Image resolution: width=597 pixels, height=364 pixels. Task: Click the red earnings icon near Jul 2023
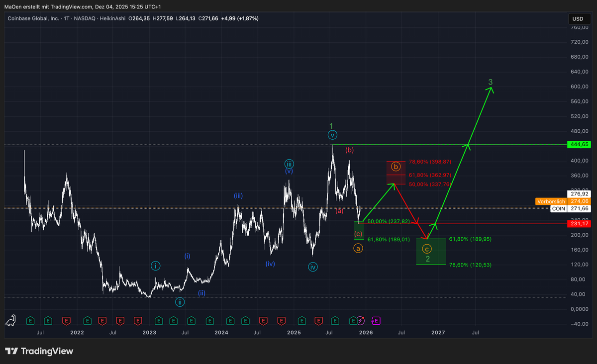(138, 321)
